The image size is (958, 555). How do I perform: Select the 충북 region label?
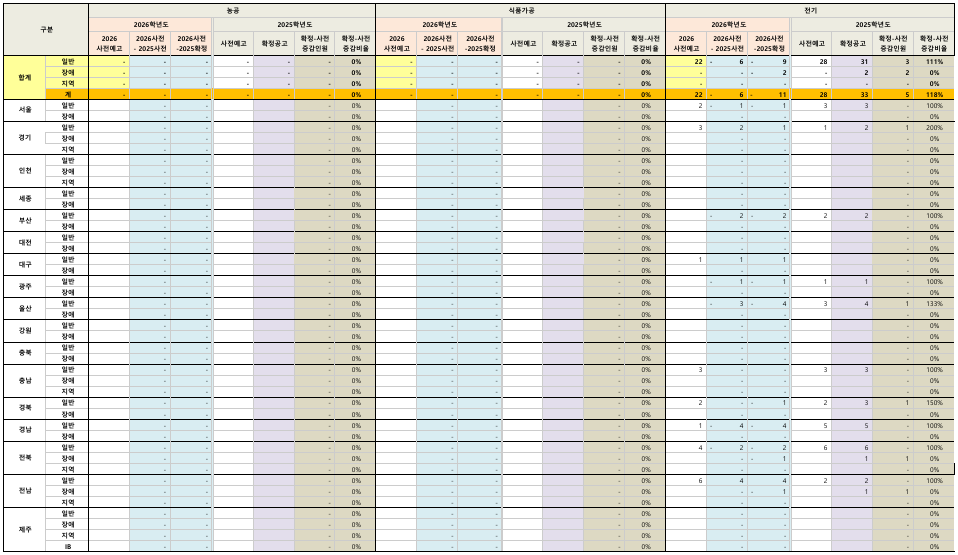click(x=24, y=353)
